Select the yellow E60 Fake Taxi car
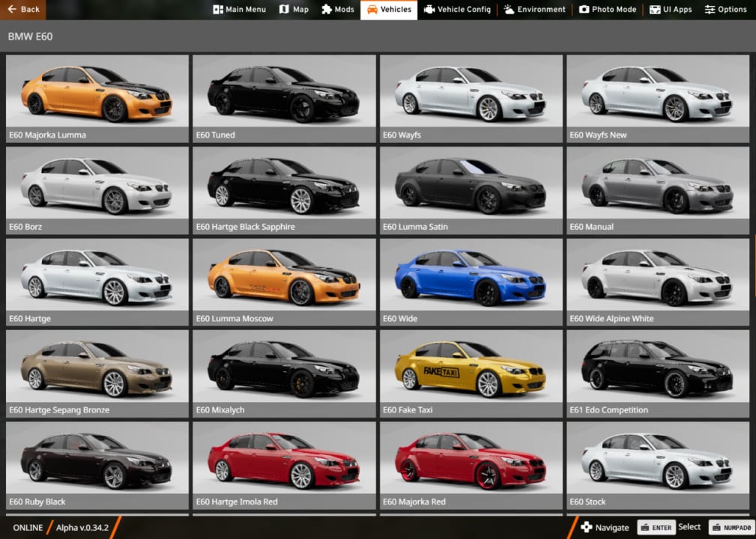Image resolution: width=756 pixels, height=539 pixels. pyautogui.click(x=471, y=374)
